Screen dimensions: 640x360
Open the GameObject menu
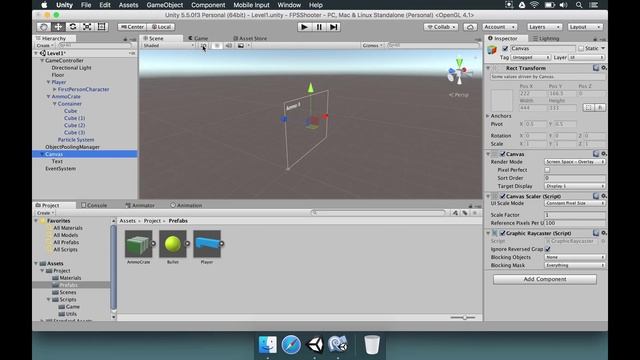pos(164,5)
